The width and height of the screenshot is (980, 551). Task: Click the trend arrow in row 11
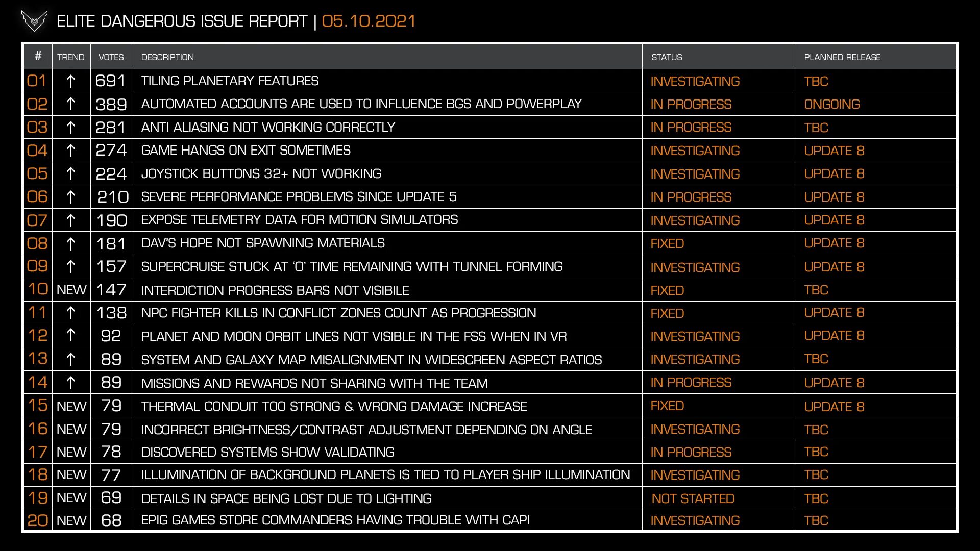(x=71, y=313)
